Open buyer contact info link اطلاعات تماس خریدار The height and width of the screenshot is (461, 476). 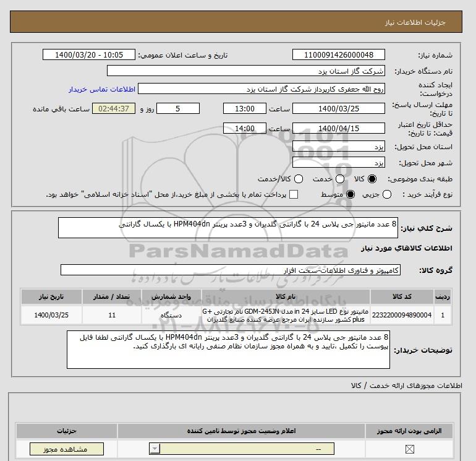click(102, 89)
